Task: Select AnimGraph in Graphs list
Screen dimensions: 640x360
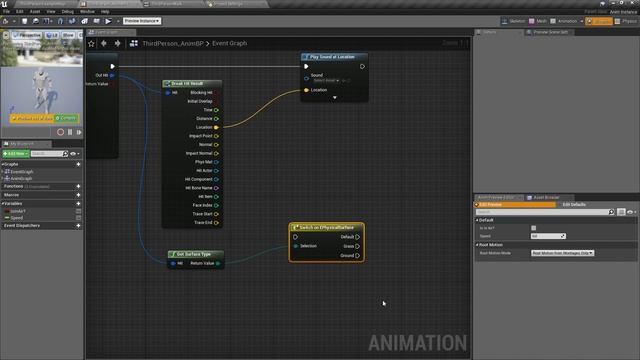Action: click(21, 178)
